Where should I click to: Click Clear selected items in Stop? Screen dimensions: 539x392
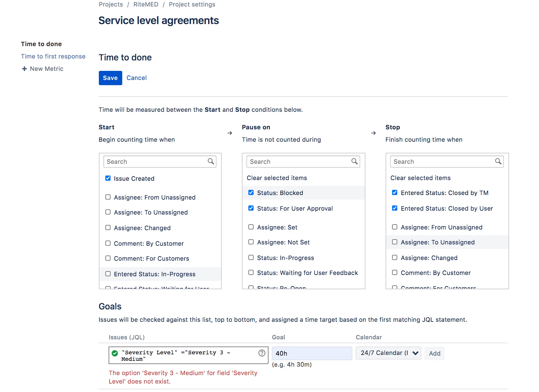coord(421,178)
